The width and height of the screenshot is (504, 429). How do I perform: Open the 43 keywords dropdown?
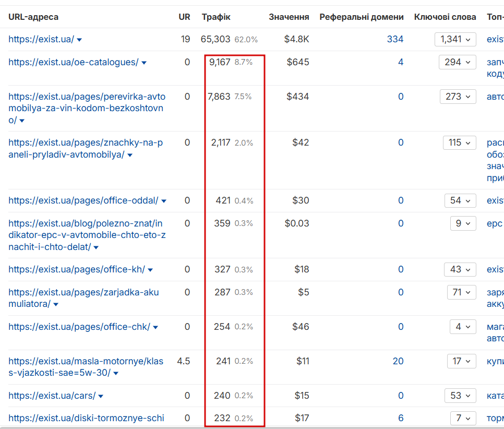460,269
